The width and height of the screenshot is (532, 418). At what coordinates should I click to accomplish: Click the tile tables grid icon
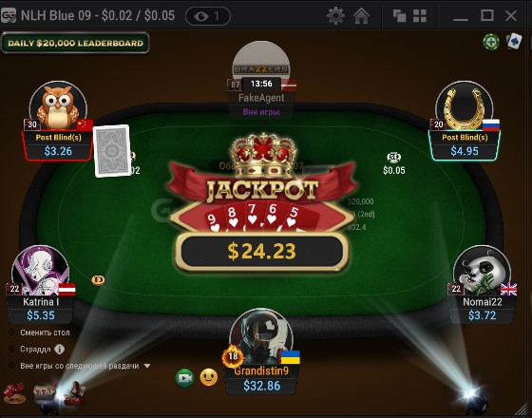click(x=420, y=15)
